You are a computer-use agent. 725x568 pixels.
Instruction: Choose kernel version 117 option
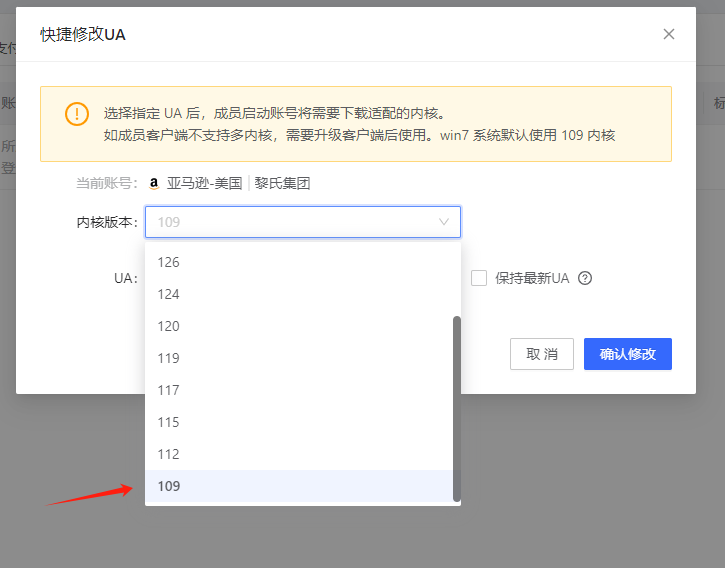pyautogui.click(x=169, y=390)
